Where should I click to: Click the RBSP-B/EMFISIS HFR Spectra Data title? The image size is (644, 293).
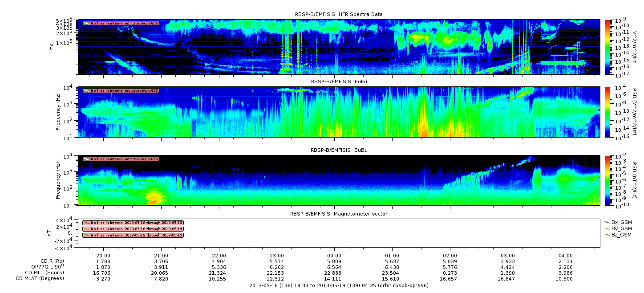click(x=339, y=14)
